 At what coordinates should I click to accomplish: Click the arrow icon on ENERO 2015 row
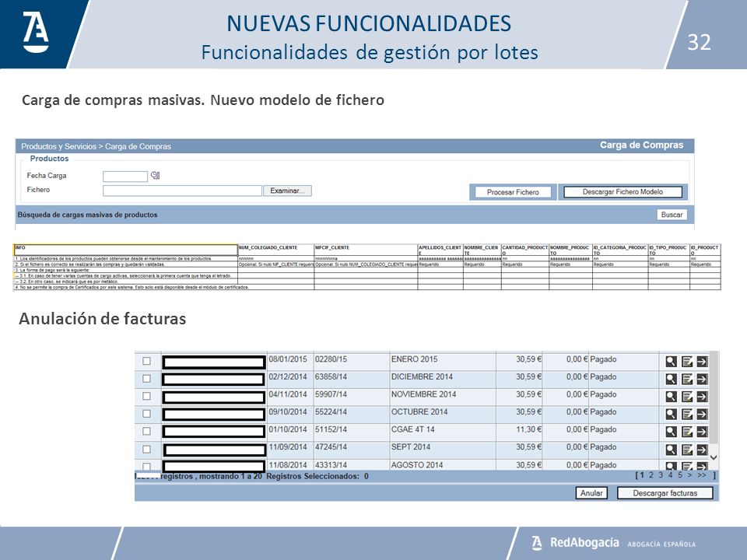(x=702, y=362)
